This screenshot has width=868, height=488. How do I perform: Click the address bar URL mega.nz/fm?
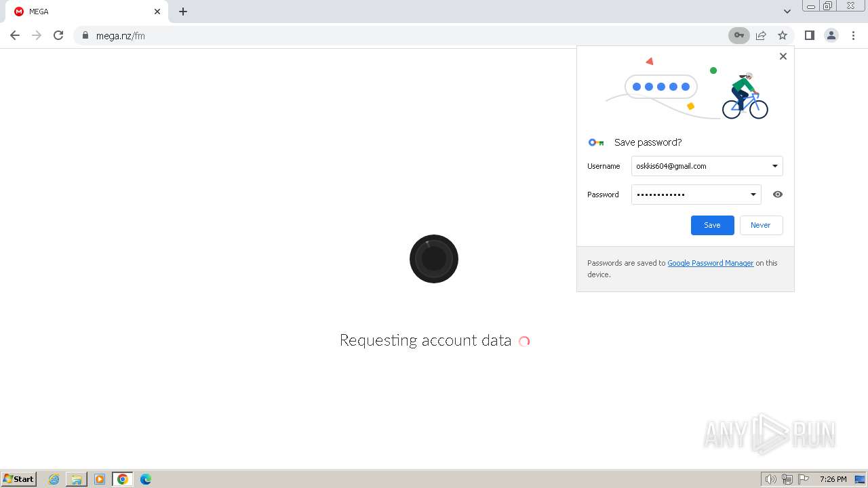[x=121, y=36]
